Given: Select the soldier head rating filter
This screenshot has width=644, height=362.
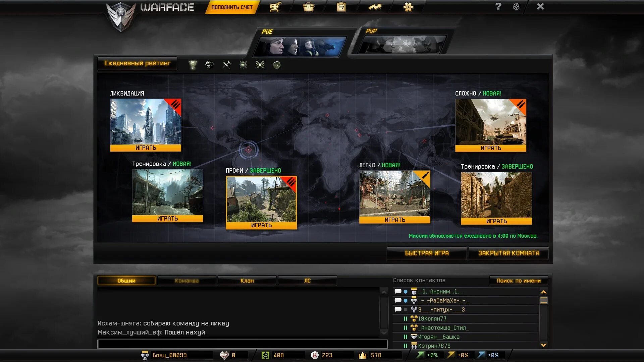Looking at the screenshot, I should coord(210,65).
